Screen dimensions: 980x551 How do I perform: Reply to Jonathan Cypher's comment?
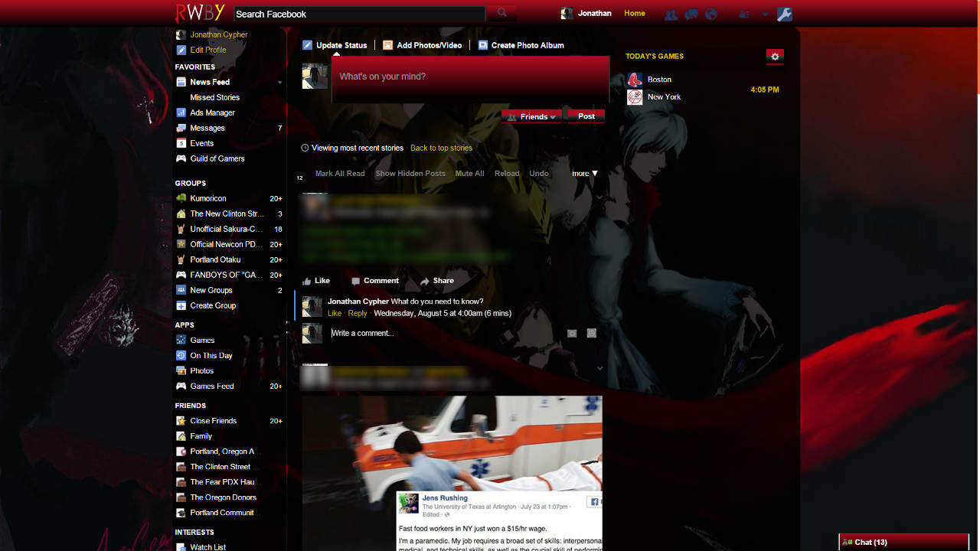coord(358,313)
